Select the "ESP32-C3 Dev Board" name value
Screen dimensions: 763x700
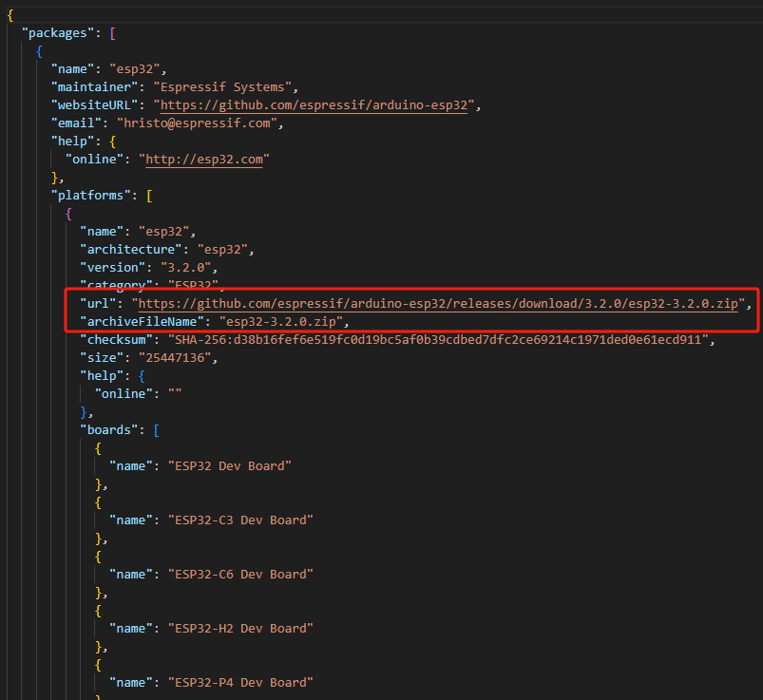[240, 520]
